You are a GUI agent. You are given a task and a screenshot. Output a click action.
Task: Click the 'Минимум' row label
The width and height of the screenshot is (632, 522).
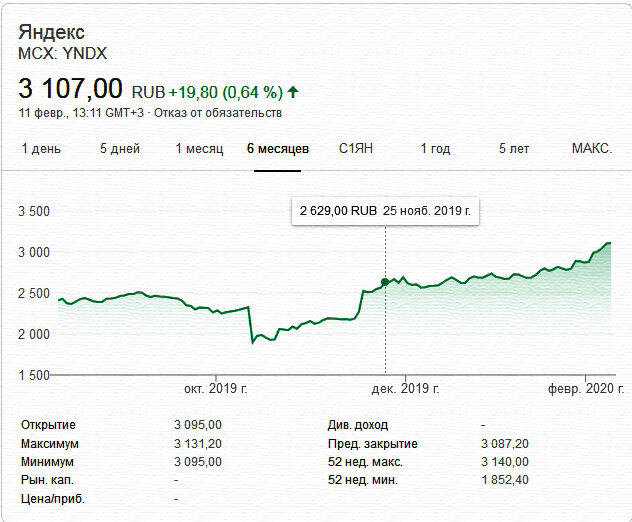[x=47, y=462]
